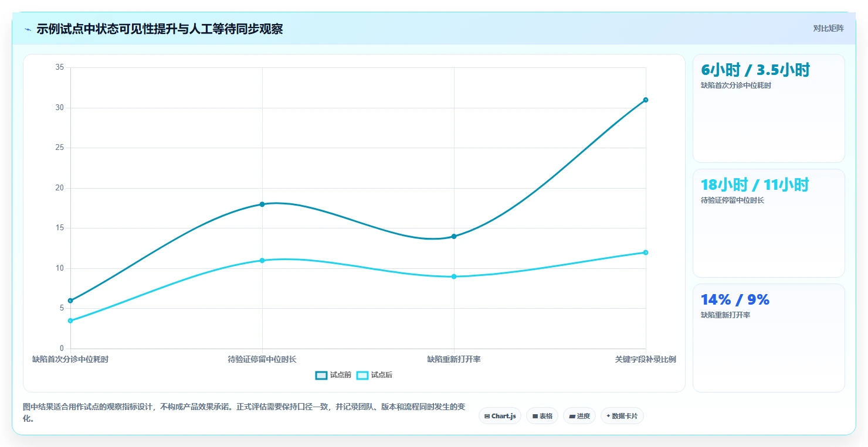Screen dimensions: 868x447
Task: Click 试点后 data point for 关键字段补录比例
Action: click(x=646, y=252)
